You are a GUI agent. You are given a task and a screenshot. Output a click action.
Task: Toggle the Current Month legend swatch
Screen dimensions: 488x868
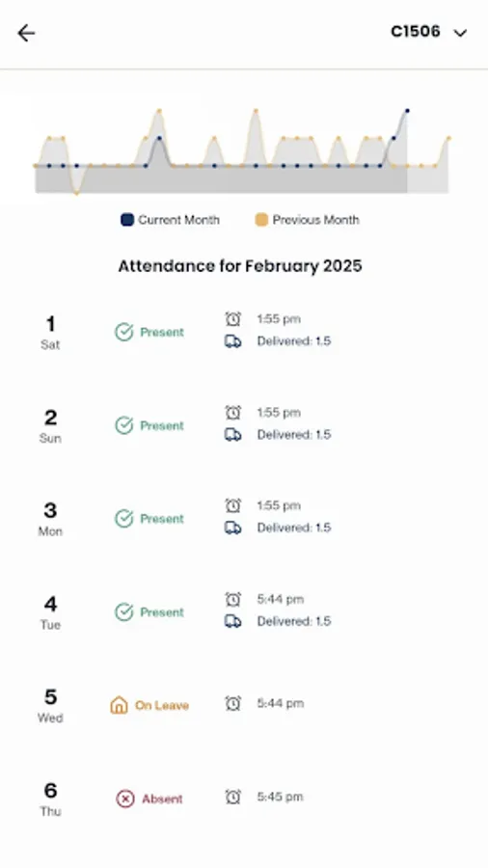coord(127,220)
